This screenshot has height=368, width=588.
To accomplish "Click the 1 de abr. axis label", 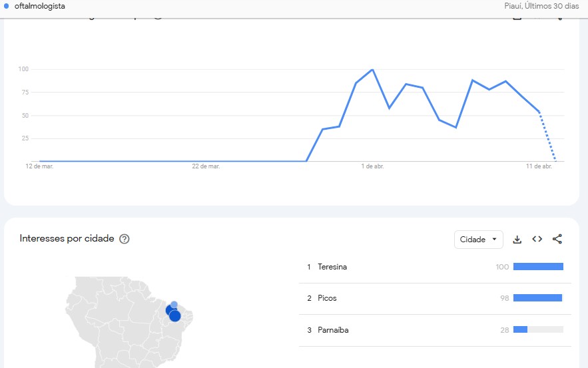I will pos(372,166).
